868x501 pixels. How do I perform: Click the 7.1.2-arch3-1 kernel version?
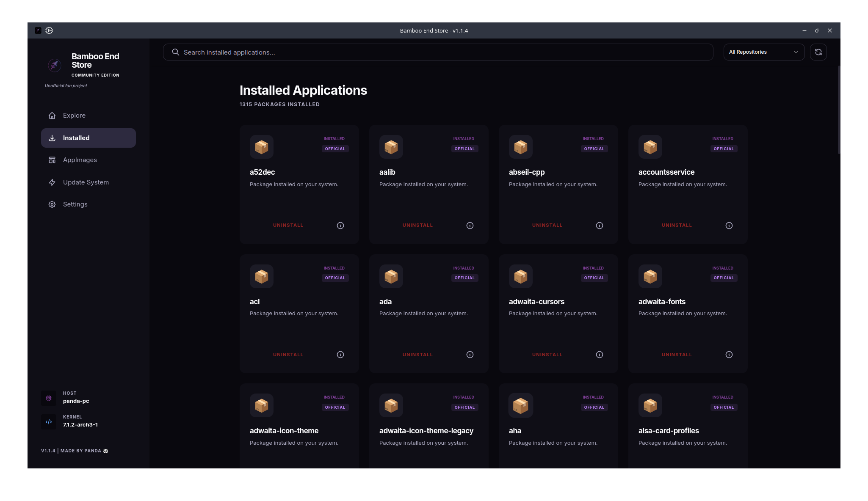point(80,425)
